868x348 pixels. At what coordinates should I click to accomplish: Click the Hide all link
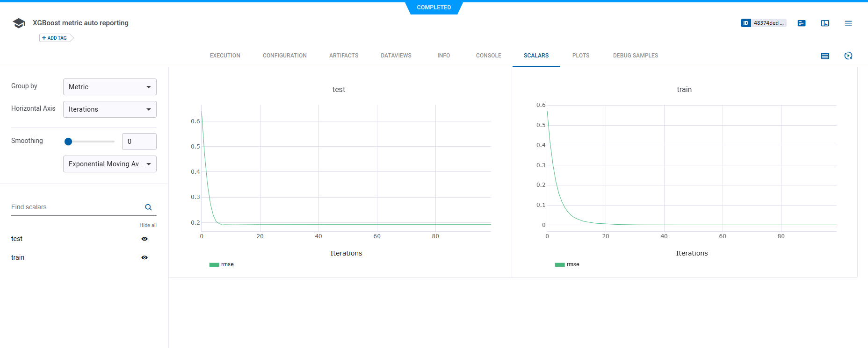click(x=148, y=225)
